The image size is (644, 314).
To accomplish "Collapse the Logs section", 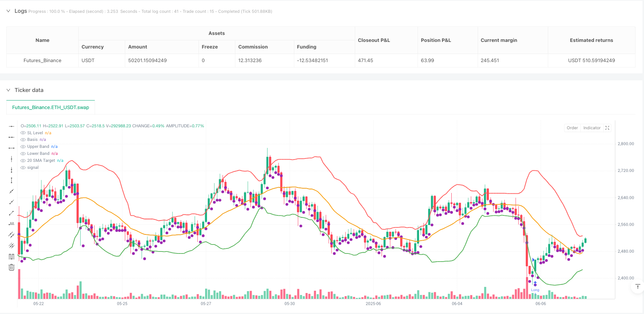I will point(9,11).
